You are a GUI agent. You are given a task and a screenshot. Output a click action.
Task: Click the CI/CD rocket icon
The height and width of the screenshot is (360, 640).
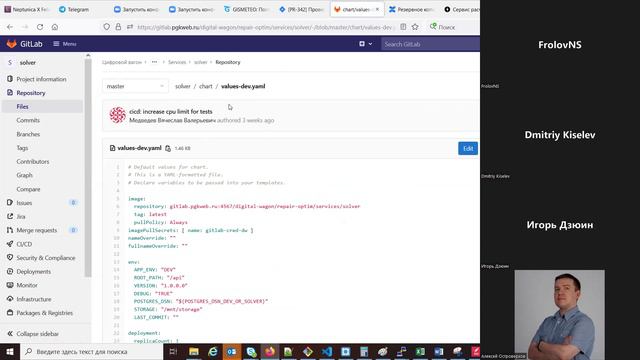point(10,244)
